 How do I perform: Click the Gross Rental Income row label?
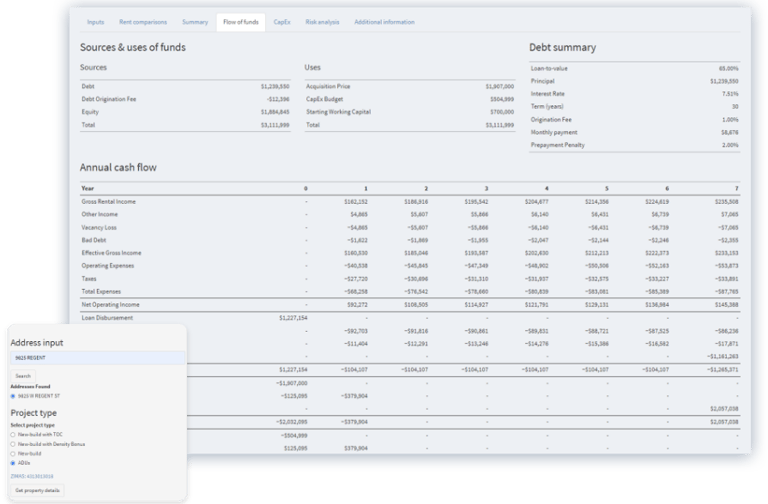click(x=109, y=202)
